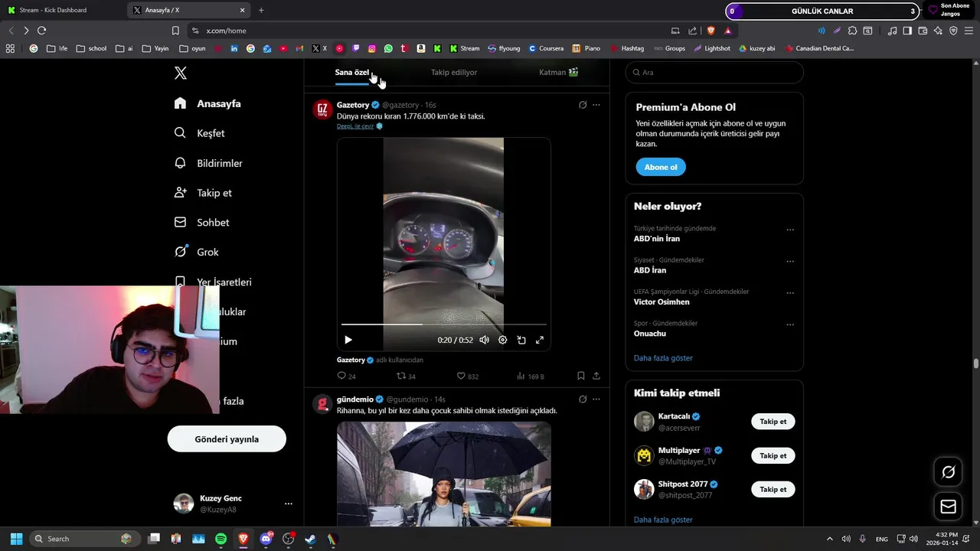
Task: Open more options on gündemio post
Action: [596, 399]
